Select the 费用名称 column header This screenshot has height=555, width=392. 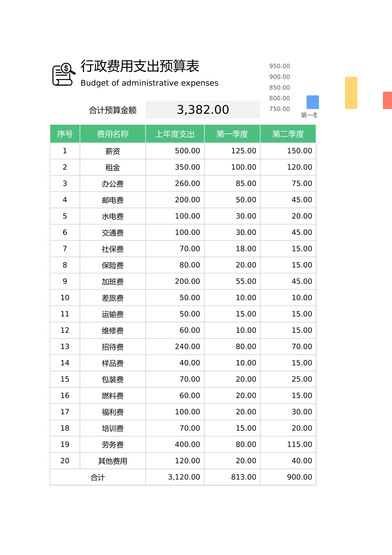point(112,133)
